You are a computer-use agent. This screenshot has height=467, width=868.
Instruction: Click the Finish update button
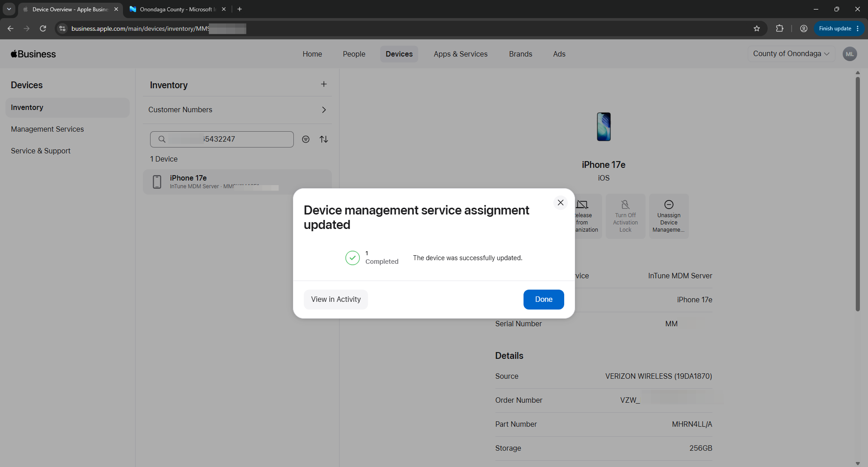835,29
